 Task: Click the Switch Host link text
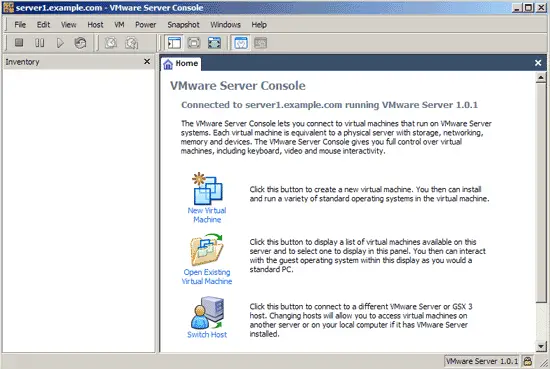tap(207, 335)
